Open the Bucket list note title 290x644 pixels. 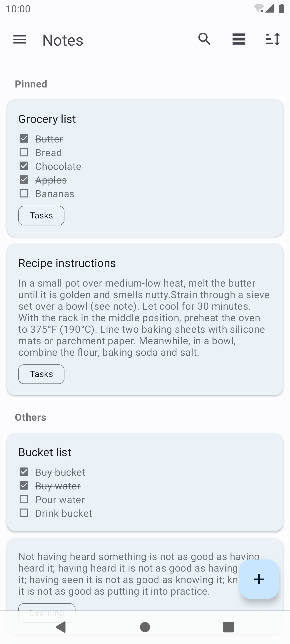(45, 452)
